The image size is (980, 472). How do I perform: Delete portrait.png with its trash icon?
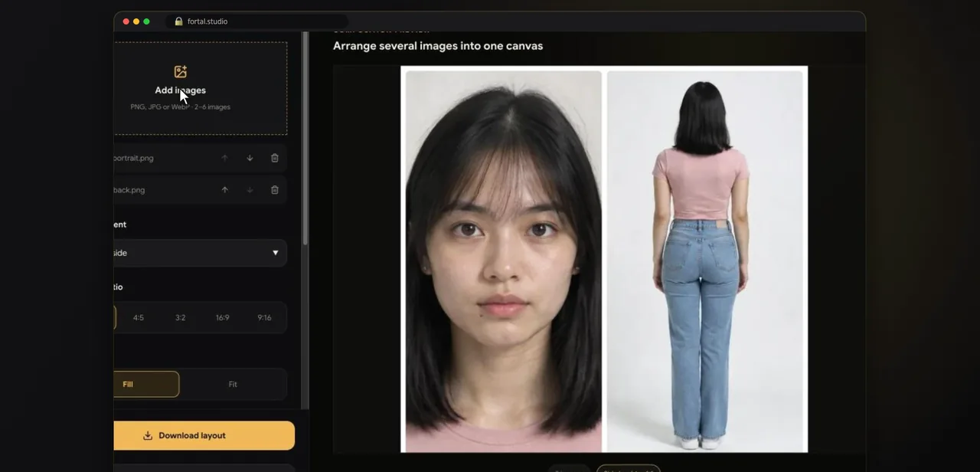275,158
